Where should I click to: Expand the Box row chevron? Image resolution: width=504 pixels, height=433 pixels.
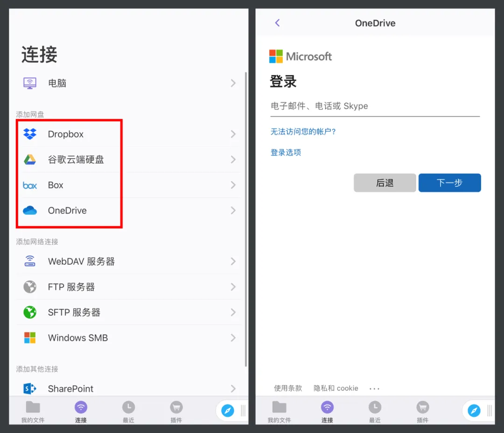(233, 185)
